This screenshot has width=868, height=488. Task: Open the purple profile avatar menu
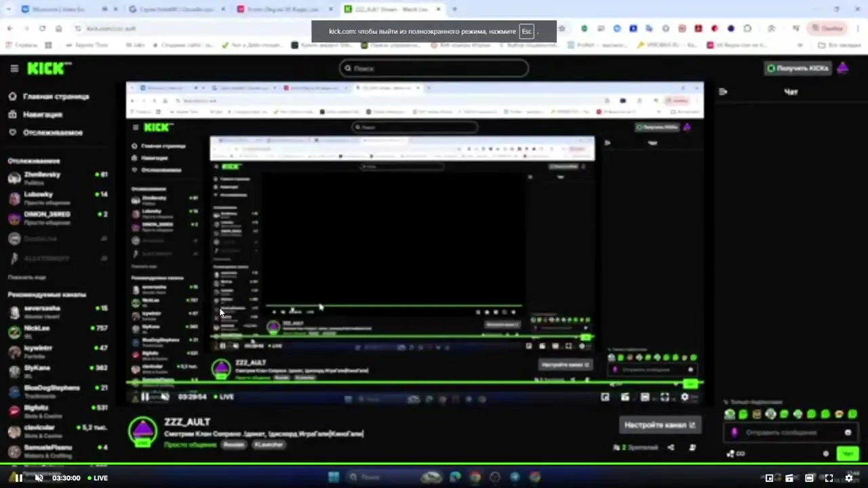[x=843, y=68]
